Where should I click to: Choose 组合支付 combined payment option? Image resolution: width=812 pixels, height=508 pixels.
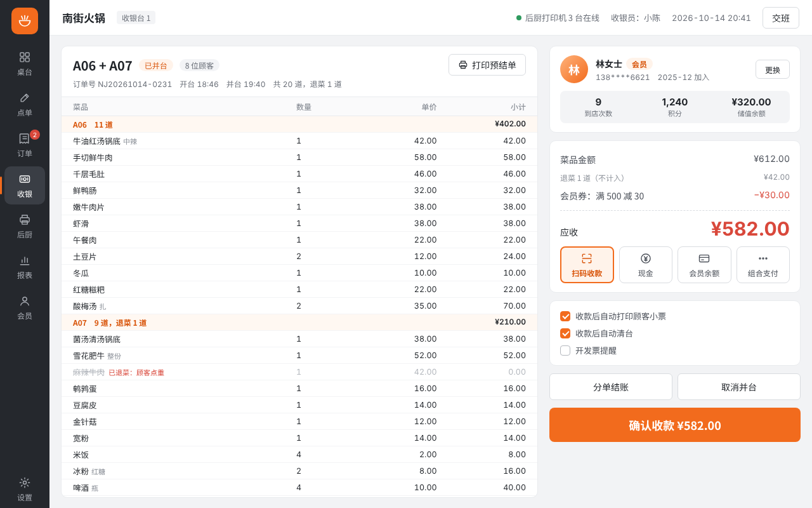(x=763, y=265)
